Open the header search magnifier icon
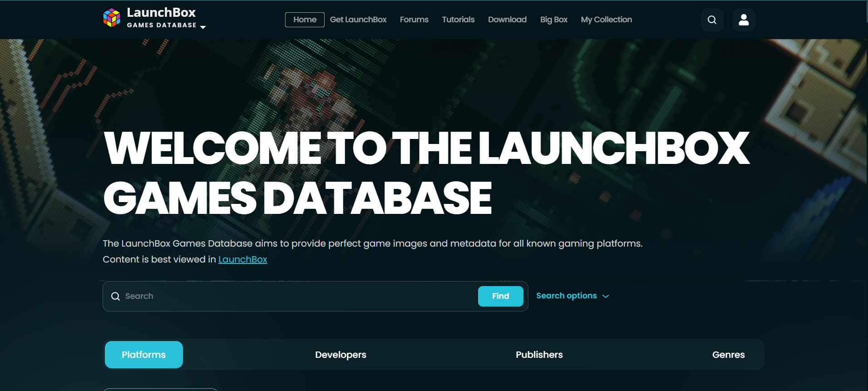 tap(712, 20)
